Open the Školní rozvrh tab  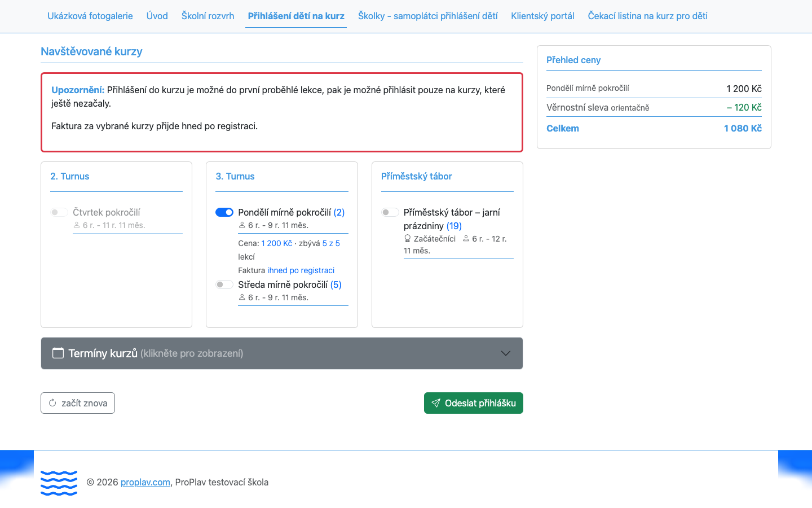(x=208, y=16)
